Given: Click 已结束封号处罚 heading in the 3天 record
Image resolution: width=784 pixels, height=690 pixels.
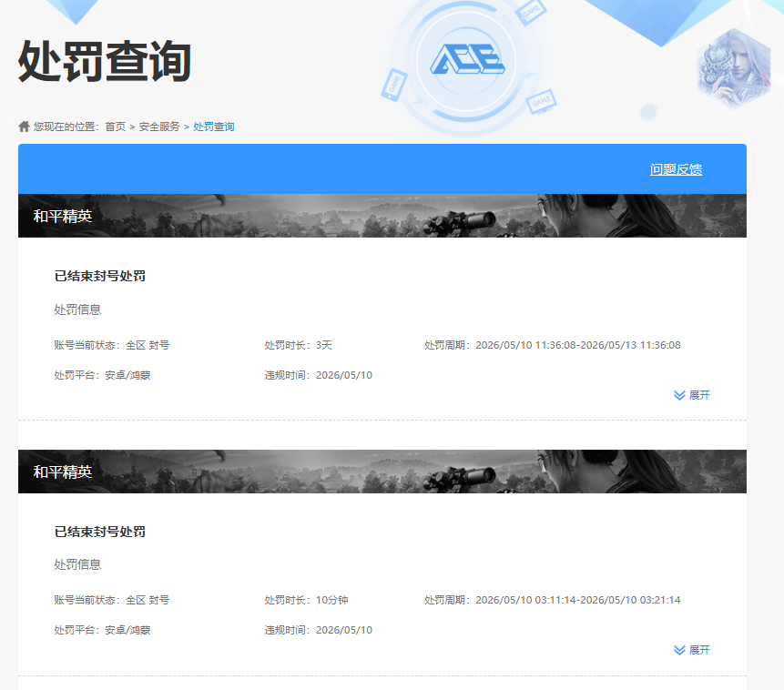Looking at the screenshot, I should click(x=100, y=276).
